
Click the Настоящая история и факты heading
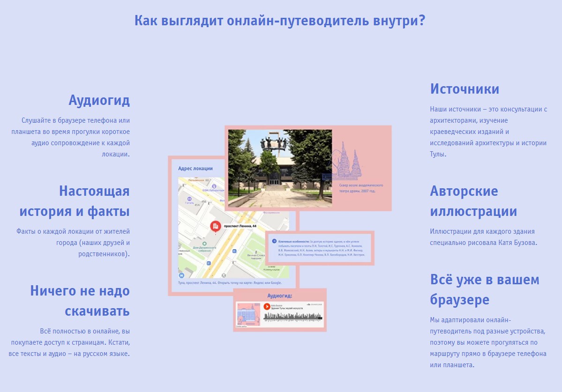coord(75,201)
